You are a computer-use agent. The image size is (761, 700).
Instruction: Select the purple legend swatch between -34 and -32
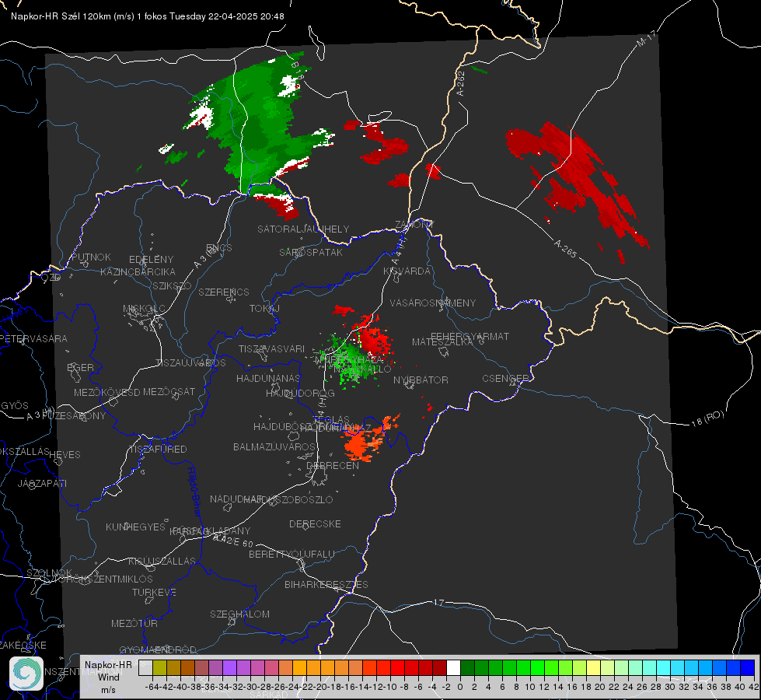[229, 668]
